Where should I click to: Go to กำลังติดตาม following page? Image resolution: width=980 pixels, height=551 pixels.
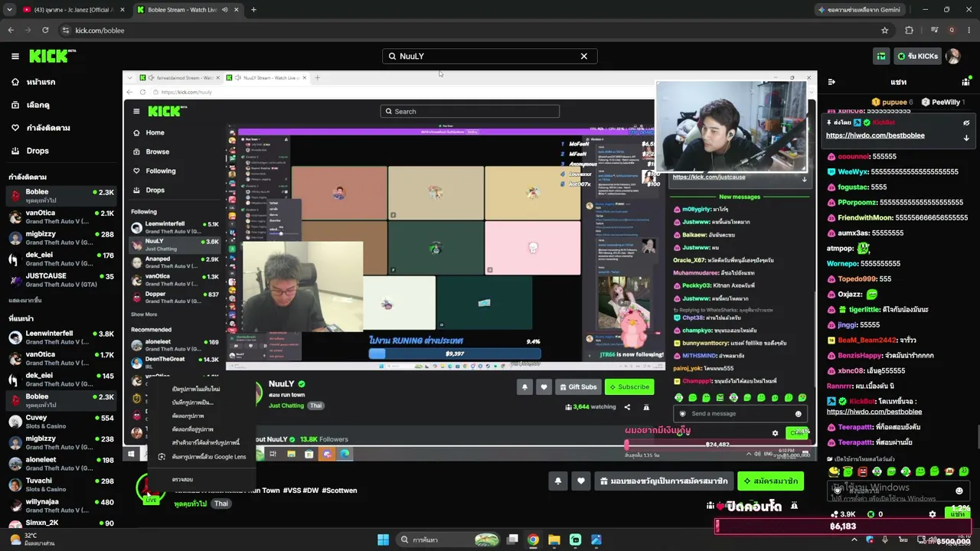(x=41, y=128)
